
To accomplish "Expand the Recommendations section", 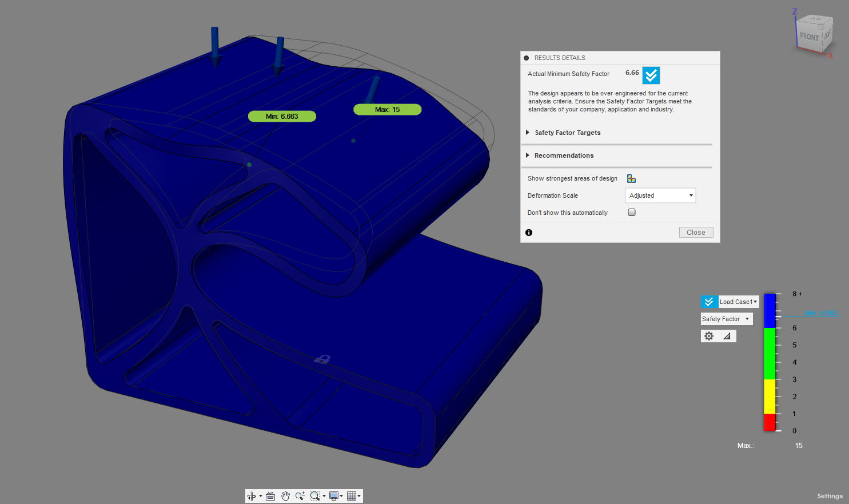I will coord(528,155).
